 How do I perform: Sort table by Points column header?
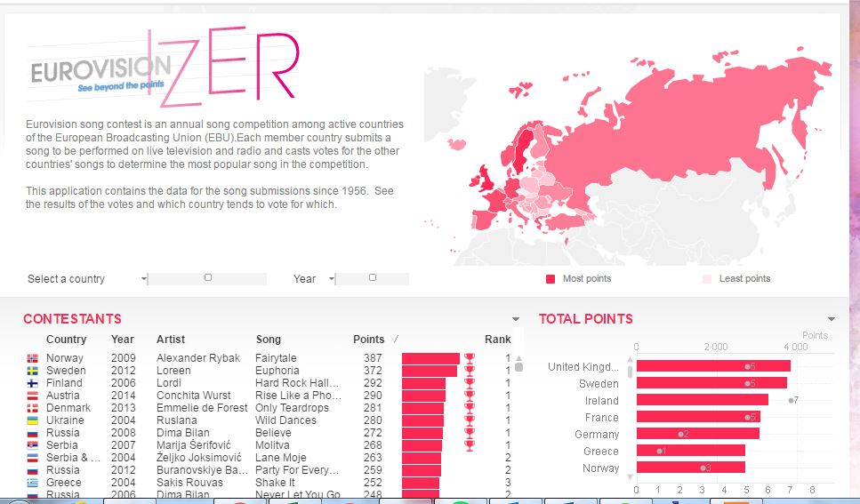[368, 340]
